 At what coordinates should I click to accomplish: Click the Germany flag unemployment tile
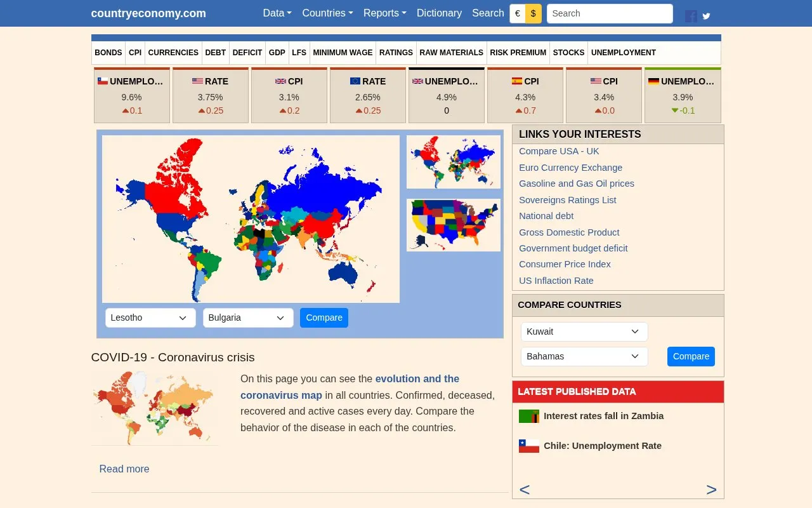pos(683,95)
